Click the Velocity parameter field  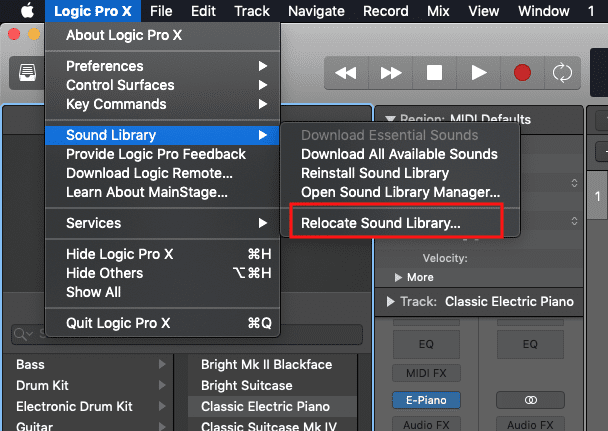[x=479, y=258]
